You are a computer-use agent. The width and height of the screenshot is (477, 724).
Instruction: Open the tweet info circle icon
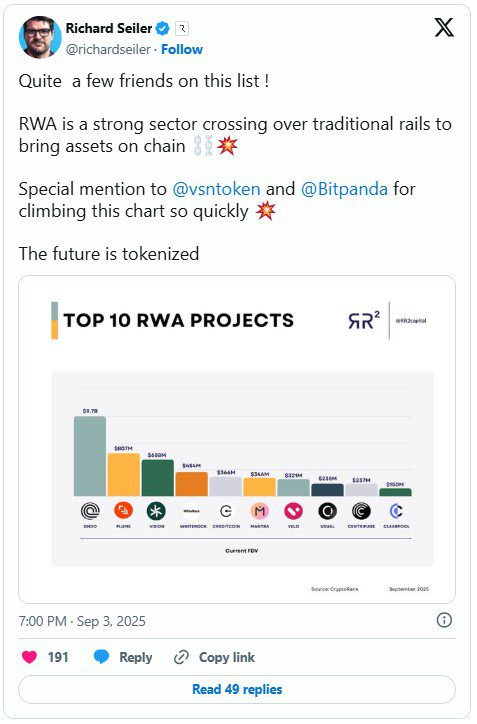click(444, 620)
